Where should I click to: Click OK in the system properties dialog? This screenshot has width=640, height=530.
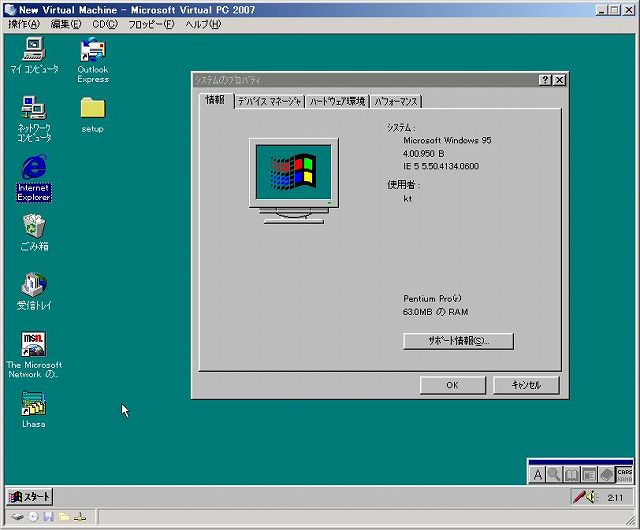coord(453,385)
